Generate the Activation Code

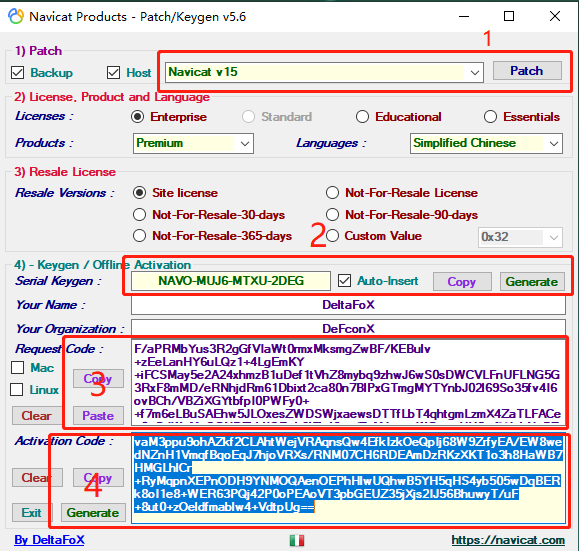coord(93,513)
